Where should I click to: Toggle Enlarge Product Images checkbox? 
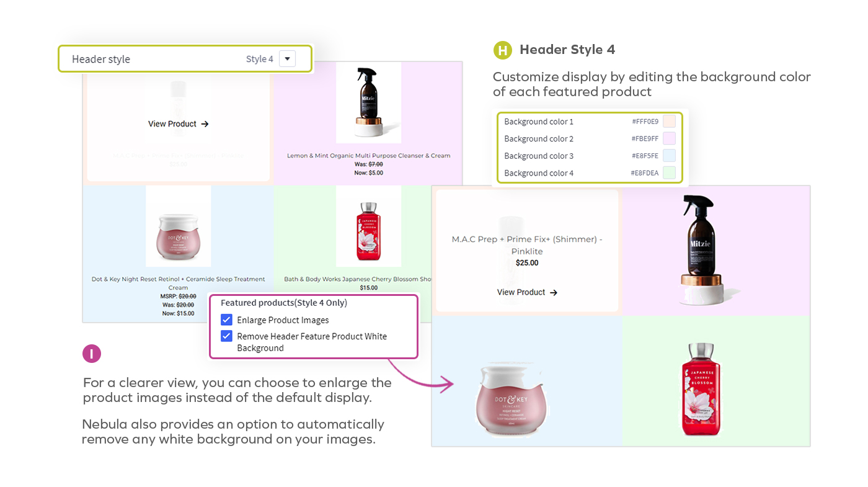click(x=227, y=320)
